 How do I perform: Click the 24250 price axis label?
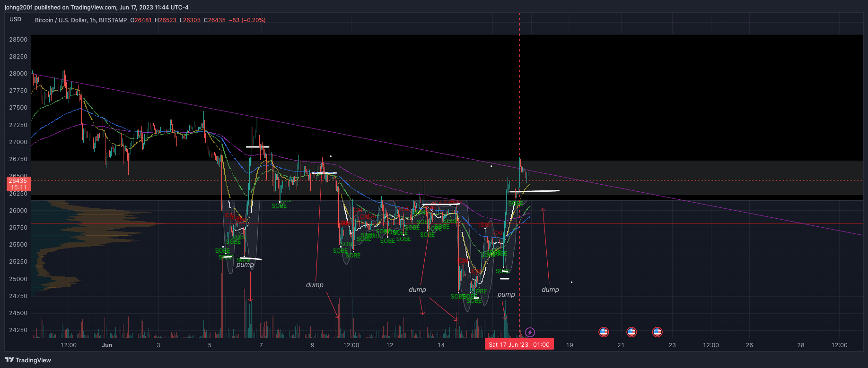[x=18, y=330]
